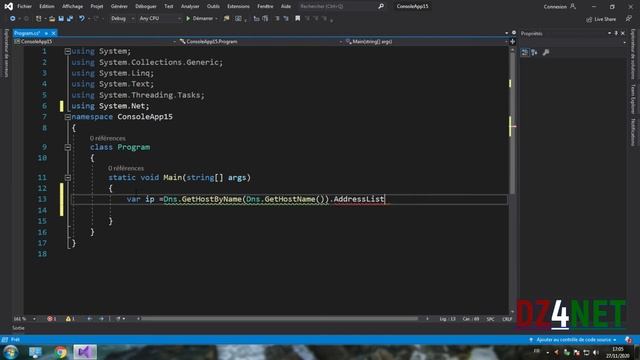The image size is (640, 360).
Task: Click the Visual Studio logo icon
Action: pyautogui.click(x=9, y=7)
